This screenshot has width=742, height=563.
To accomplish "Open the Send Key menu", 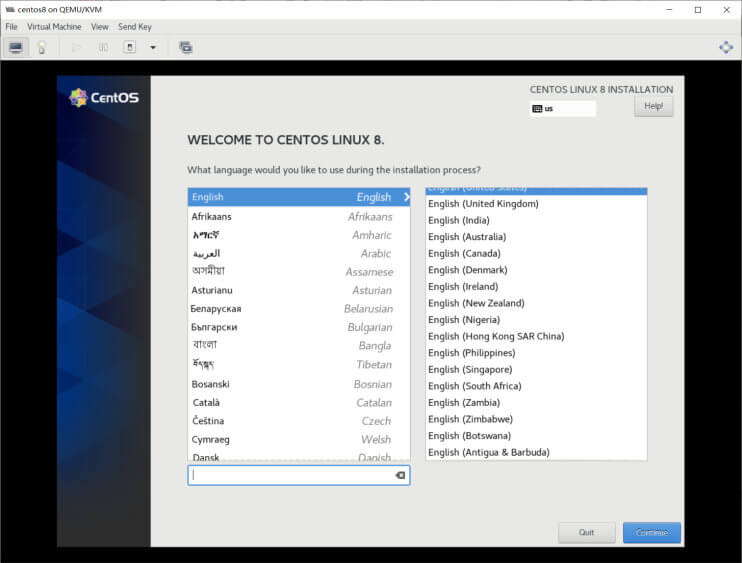I will [135, 27].
